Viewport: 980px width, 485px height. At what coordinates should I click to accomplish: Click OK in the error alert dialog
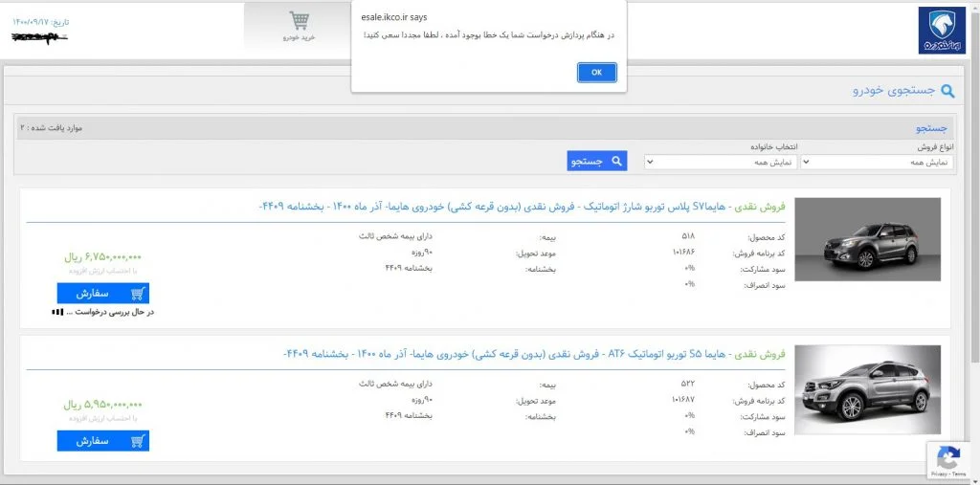(x=596, y=73)
